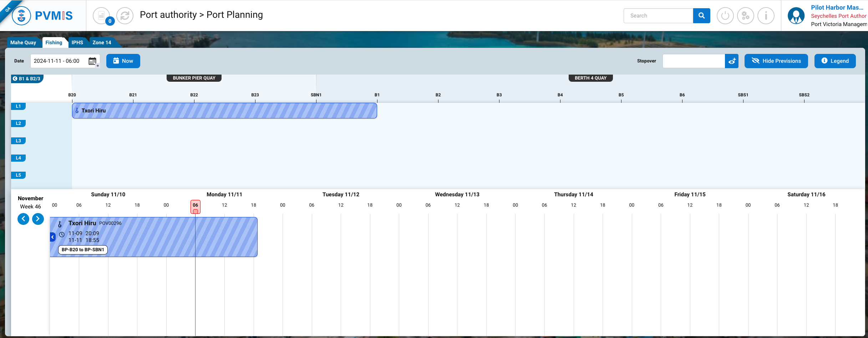Open the settings gears icon
Image resolution: width=868 pixels, height=338 pixels.
point(745,16)
